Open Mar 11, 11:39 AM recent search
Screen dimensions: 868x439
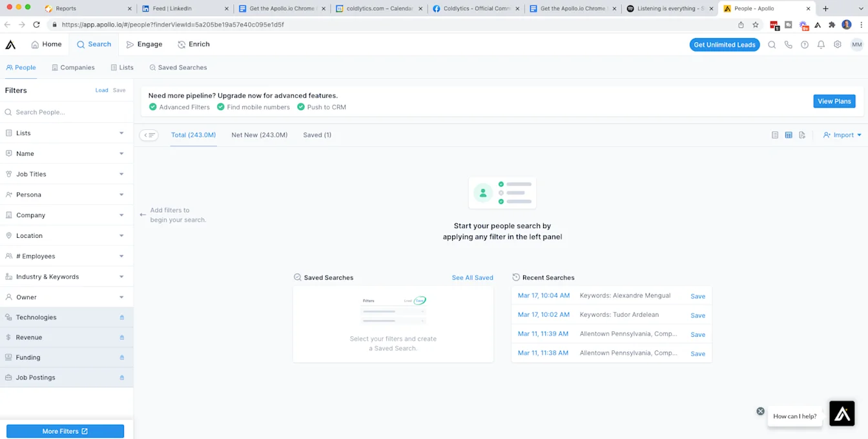pos(543,334)
